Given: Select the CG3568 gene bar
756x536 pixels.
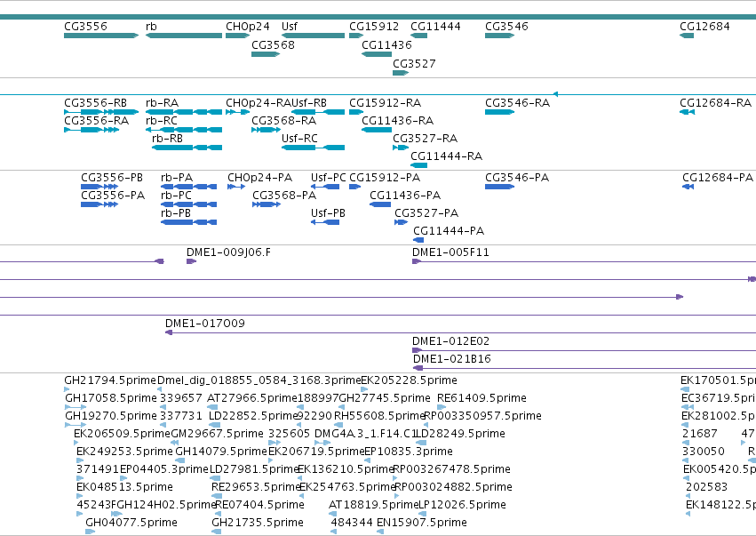Looking at the screenshot, I should tap(266, 54).
